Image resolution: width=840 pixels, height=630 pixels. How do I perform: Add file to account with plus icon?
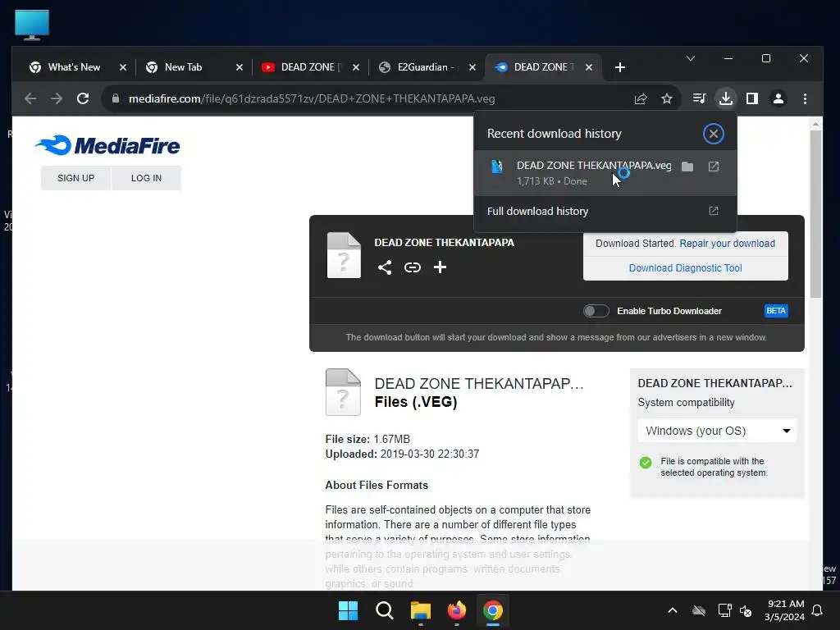[x=440, y=267]
